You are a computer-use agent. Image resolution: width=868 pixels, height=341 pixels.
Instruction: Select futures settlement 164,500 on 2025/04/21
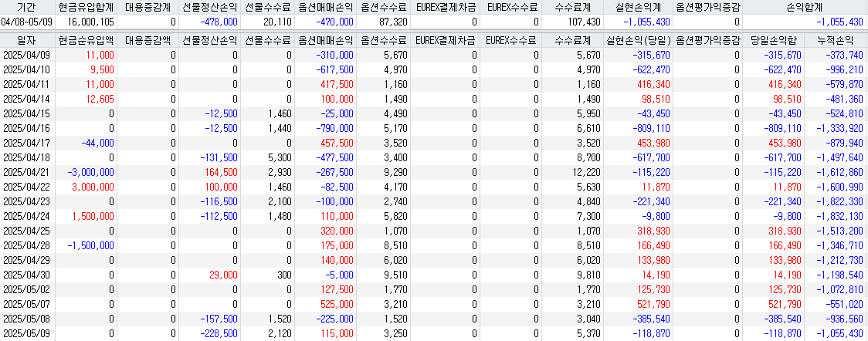[x=221, y=172]
